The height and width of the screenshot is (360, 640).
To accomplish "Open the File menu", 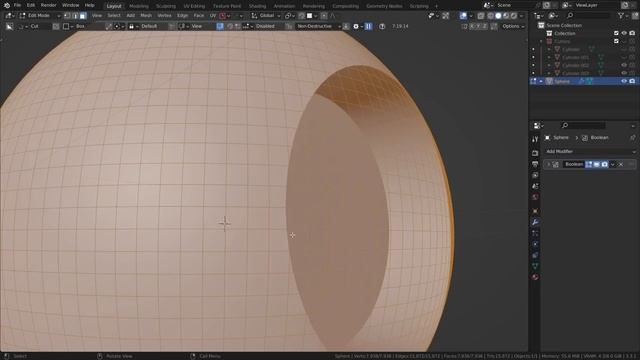I will 17,5.
